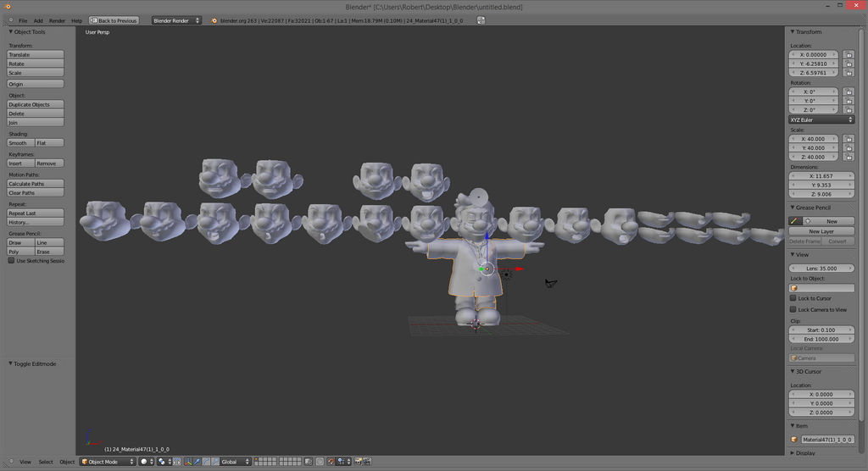Open the Blender Render engine dropdown
This screenshot has width=868, height=471.
pos(176,20)
